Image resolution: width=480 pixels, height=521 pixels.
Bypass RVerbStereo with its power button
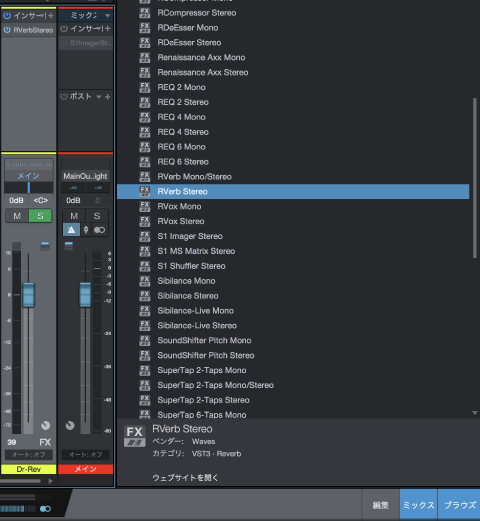[7, 30]
